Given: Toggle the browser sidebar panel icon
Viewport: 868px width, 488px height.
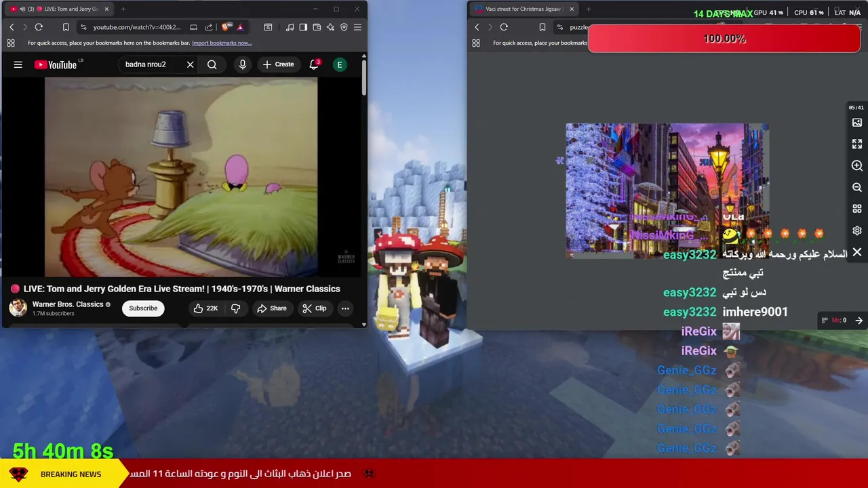Looking at the screenshot, I should pyautogui.click(x=303, y=27).
